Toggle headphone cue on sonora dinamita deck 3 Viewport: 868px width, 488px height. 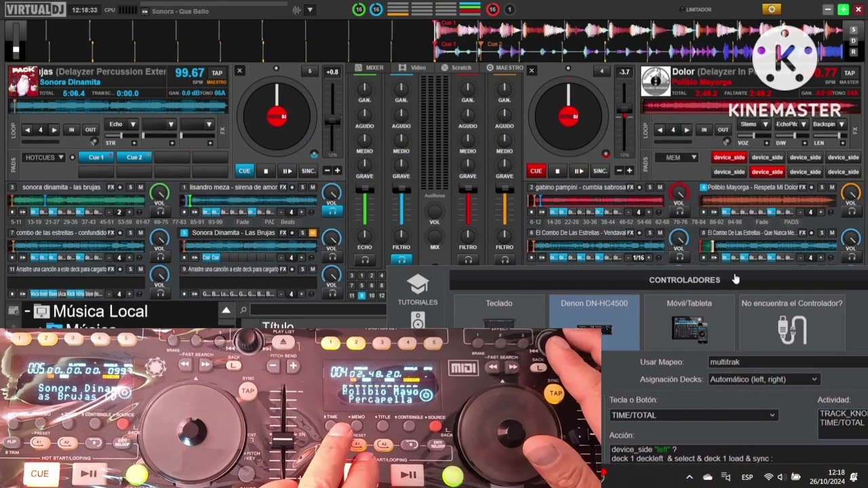[160, 211]
